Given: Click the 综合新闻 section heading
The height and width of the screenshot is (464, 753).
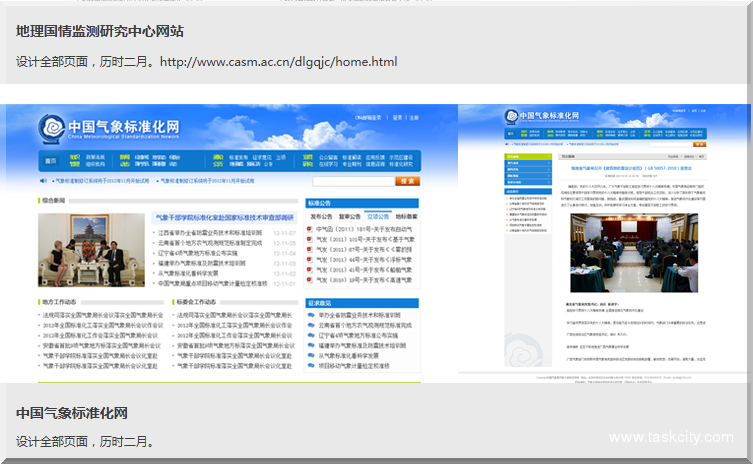Looking at the screenshot, I should point(53,200).
